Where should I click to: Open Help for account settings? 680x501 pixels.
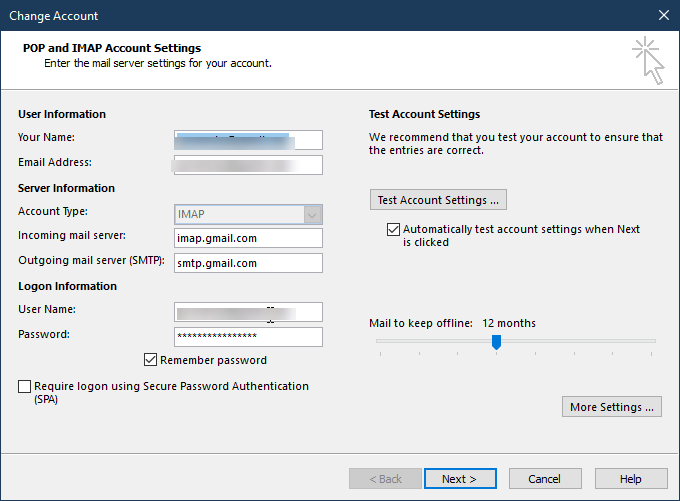click(x=630, y=479)
